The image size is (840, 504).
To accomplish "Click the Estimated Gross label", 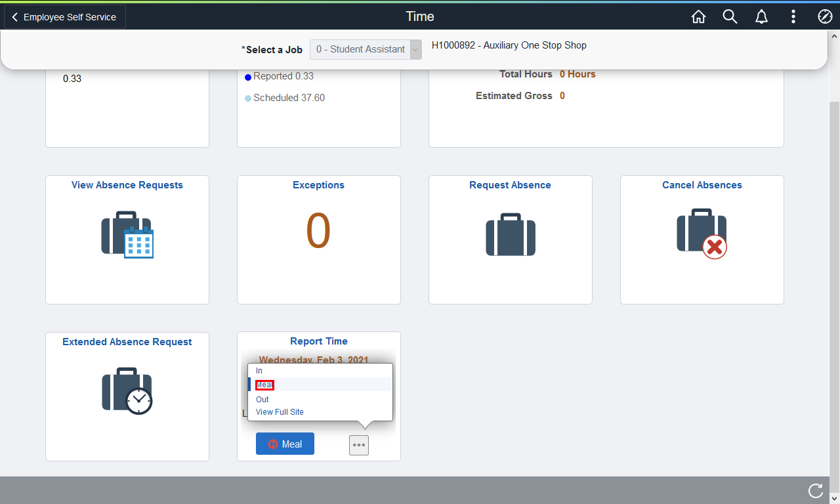I will click(514, 96).
